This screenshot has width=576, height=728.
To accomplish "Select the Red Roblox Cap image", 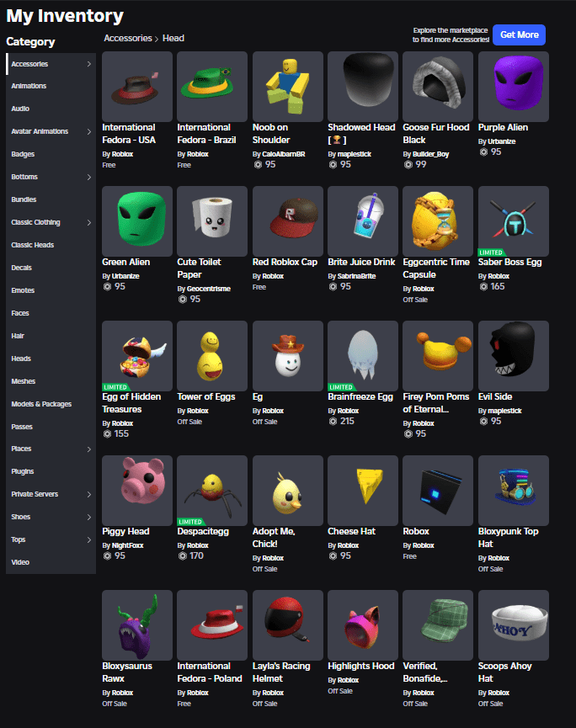I will pyautogui.click(x=287, y=221).
